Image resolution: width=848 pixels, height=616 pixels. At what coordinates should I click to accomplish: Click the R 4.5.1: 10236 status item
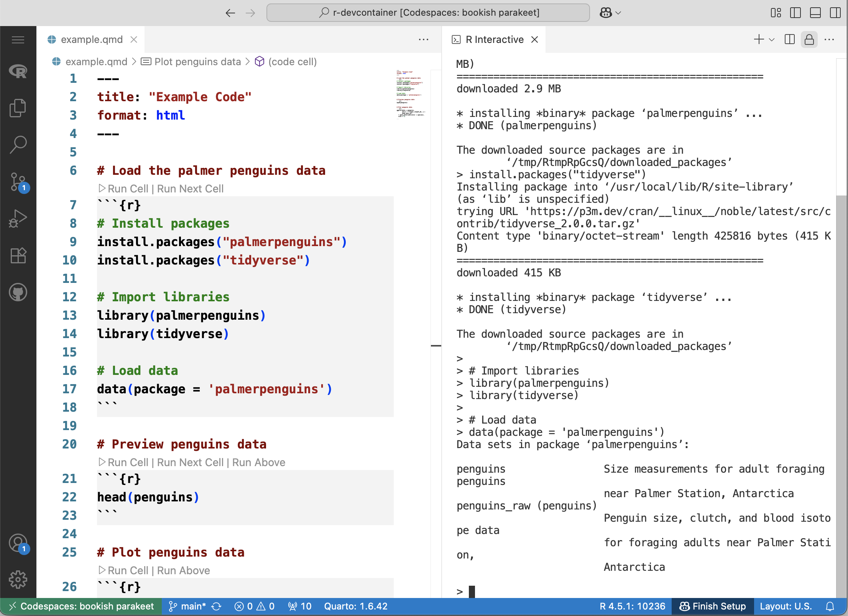(x=633, y=606)
